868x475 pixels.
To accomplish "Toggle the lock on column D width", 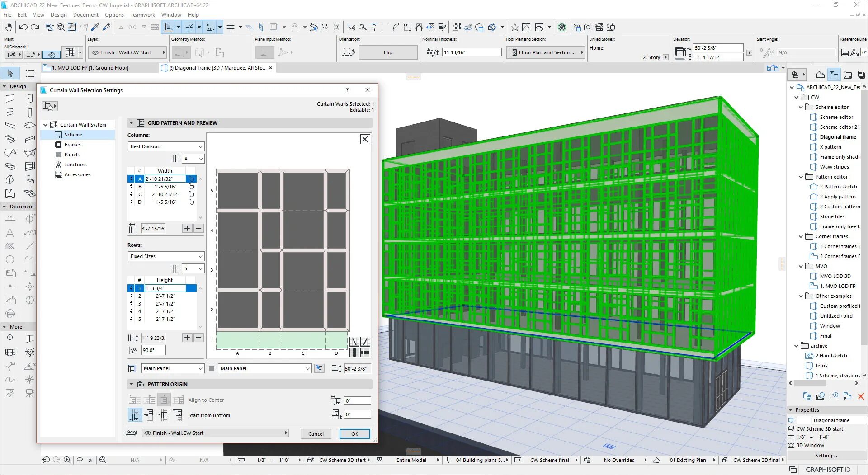I will (x=191, y=202).
